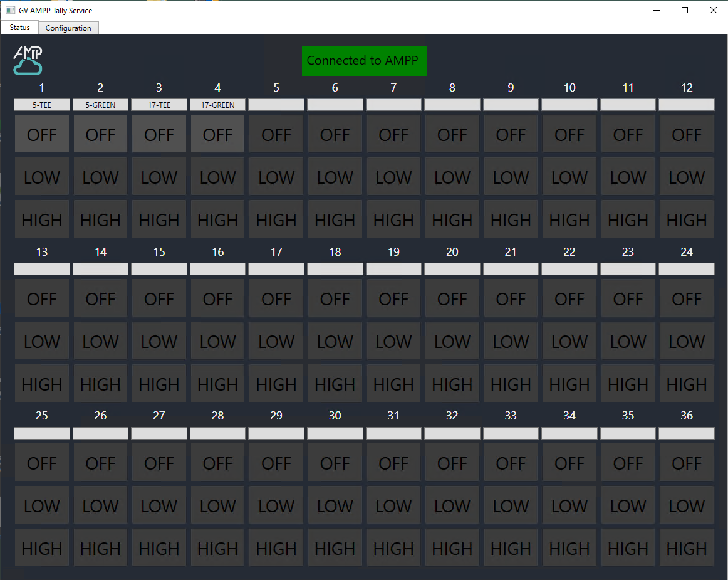Image resolution: width=728 pixels, height=580 pixels.
Task: Set tally 12 to HIGH
Action: click(687, 219)
